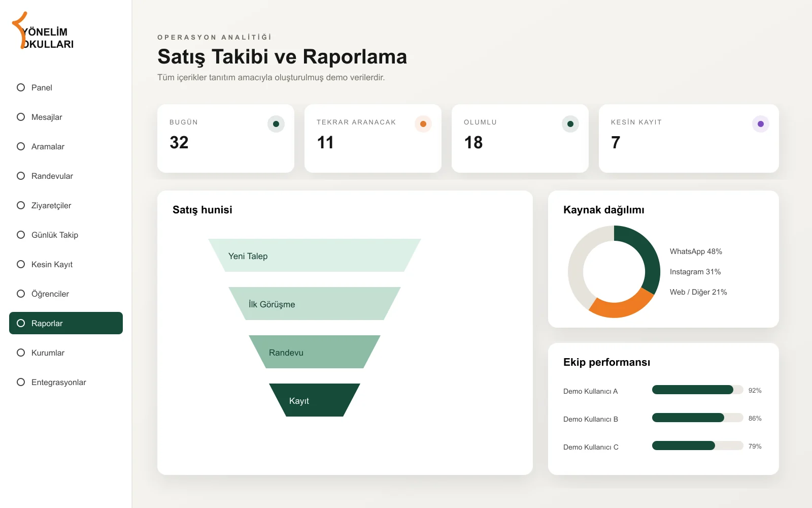The image size is (812, 508).
Task: Click the Satış Takibi ve Raporlama title
Action: tap(282, 57)
